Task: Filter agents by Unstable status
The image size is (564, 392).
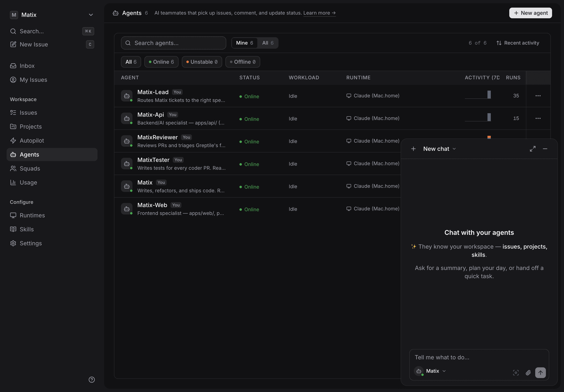Action: coord(202,62)
